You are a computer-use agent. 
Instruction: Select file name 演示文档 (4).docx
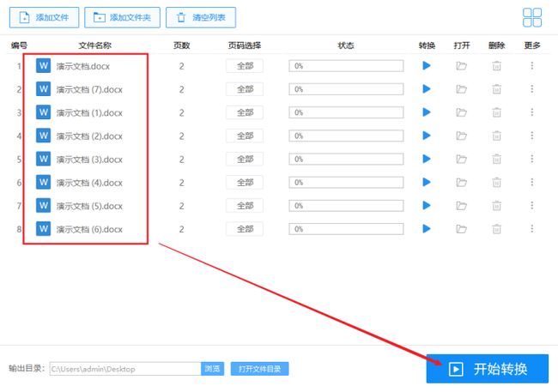coord(89,183)
